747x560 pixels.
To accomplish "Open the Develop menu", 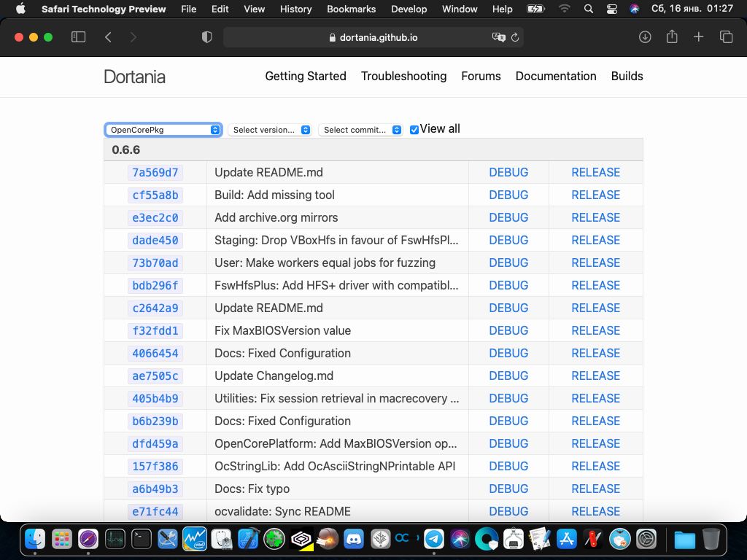I will pyautogui.click(x=409, y=9).
